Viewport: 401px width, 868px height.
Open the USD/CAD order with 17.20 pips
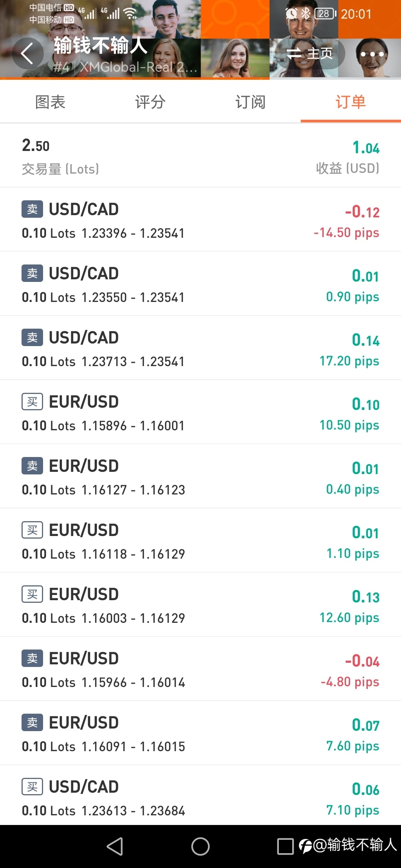[x=200, y=348]
